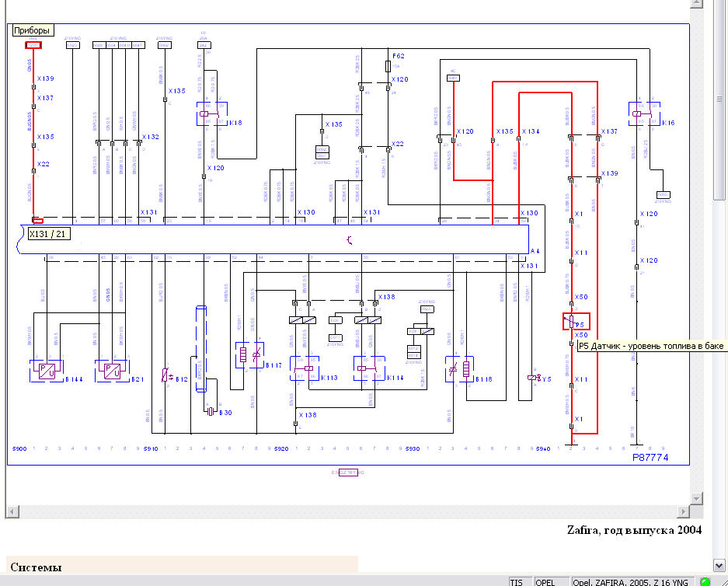The height and width of the screenshot is (586, 728).
Task: Click the Zafira, год выпуска 2004 caption
Action: coord(634,530)
